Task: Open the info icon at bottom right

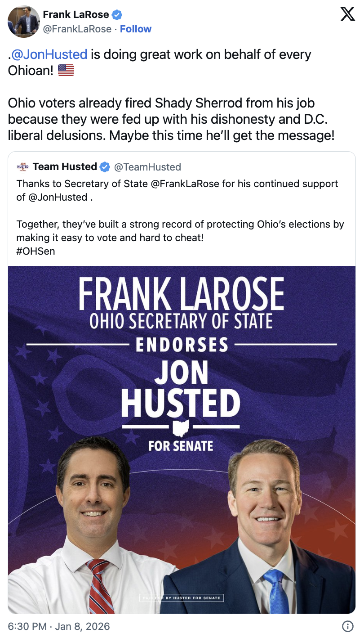Action: pyautogui.click(x=348, y=626)
